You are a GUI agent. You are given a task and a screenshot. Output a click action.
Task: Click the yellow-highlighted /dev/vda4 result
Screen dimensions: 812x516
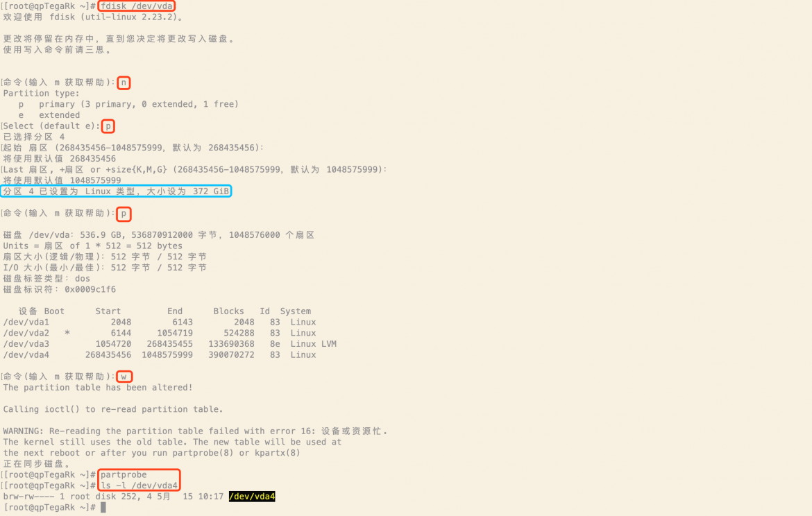click(x=252, y=497)
